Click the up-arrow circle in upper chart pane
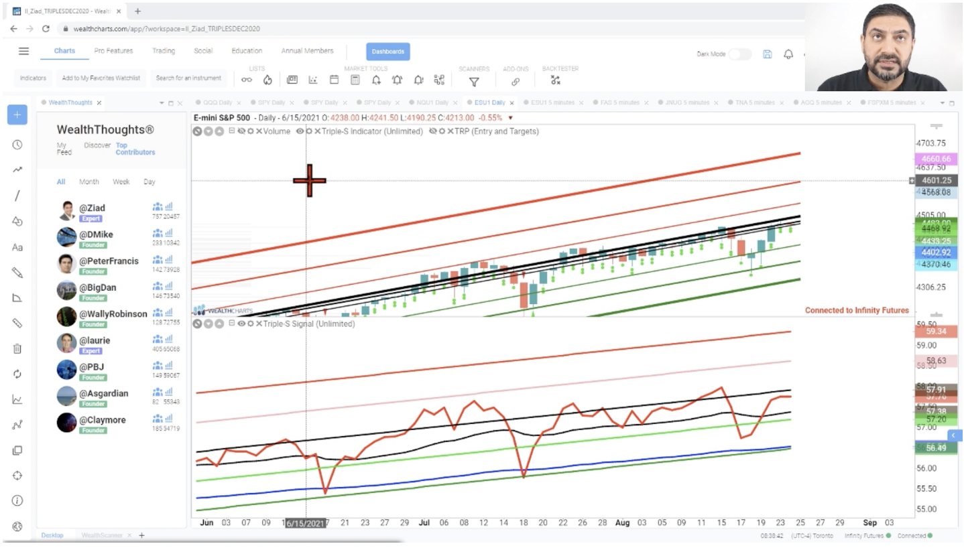This screenshot has width=964, height=560. tap(219, 131)
